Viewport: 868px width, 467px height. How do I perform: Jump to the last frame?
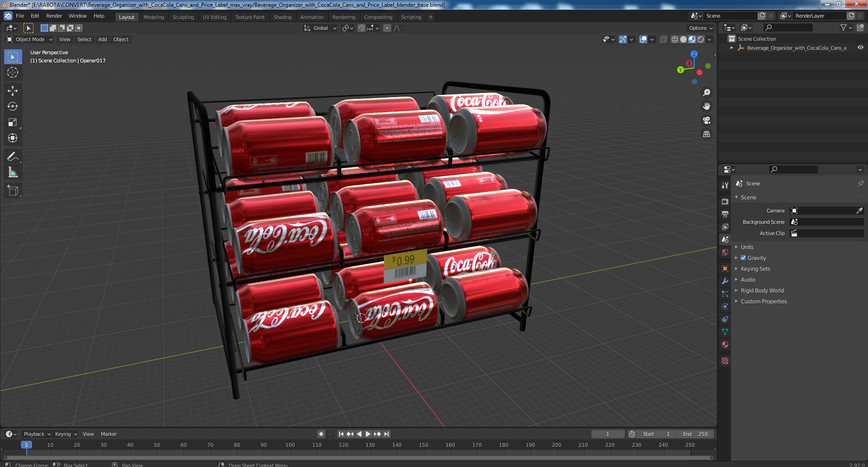point(386,434)
